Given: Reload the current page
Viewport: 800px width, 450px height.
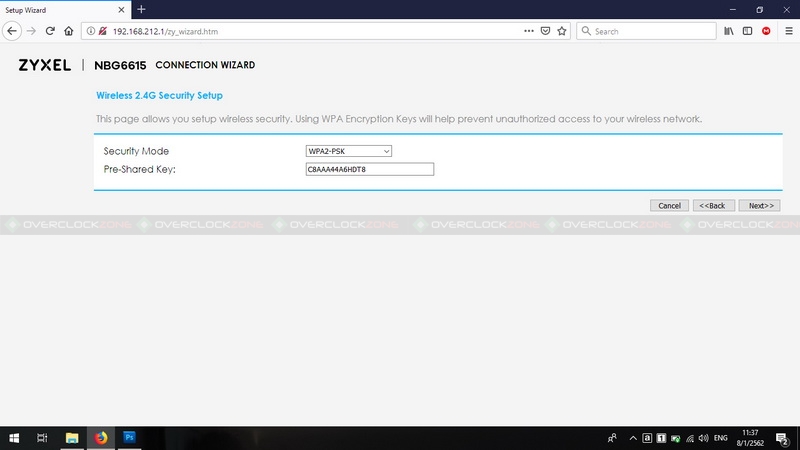Looking at the screenshot, I should (x=50, y=31).
